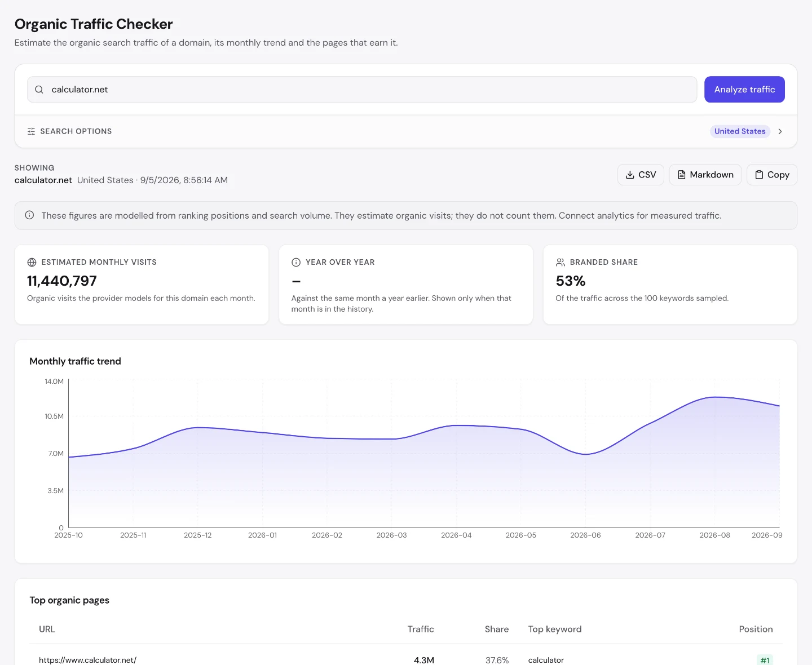
Task: Click the Share column header
Action: click(x=497, y=629)
